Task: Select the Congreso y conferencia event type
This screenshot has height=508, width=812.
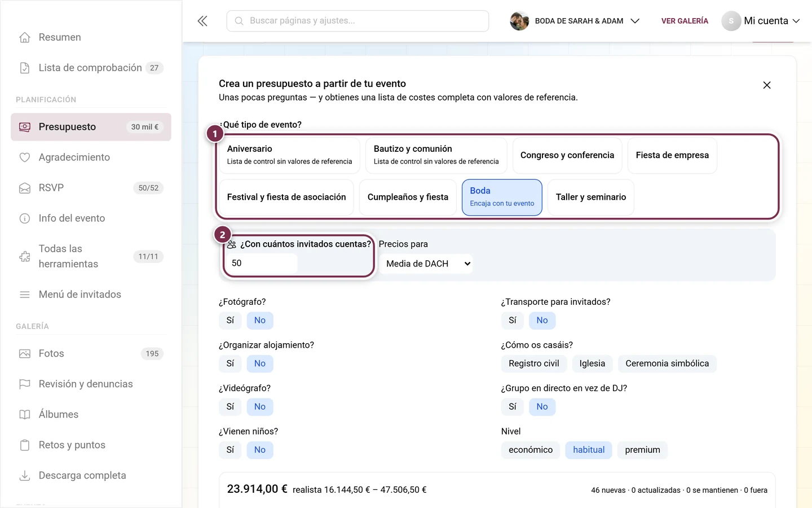Action: [x=567, y=155]
